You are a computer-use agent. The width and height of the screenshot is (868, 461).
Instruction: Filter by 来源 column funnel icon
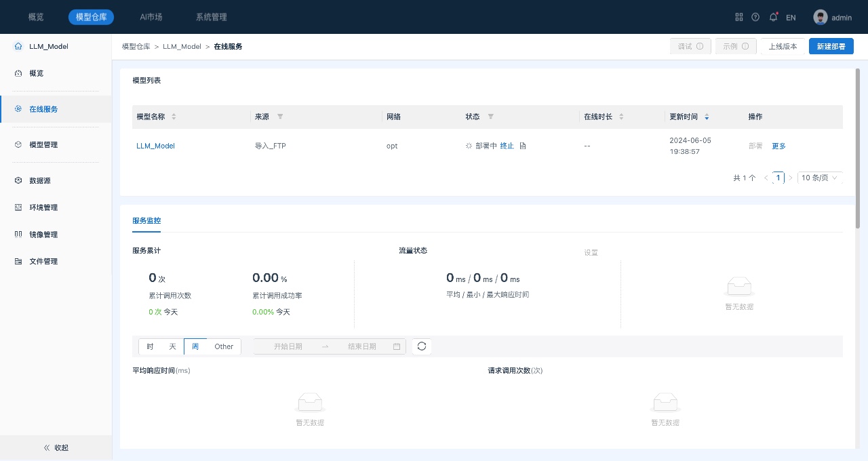pyautogui.click(x=280, y=117)
